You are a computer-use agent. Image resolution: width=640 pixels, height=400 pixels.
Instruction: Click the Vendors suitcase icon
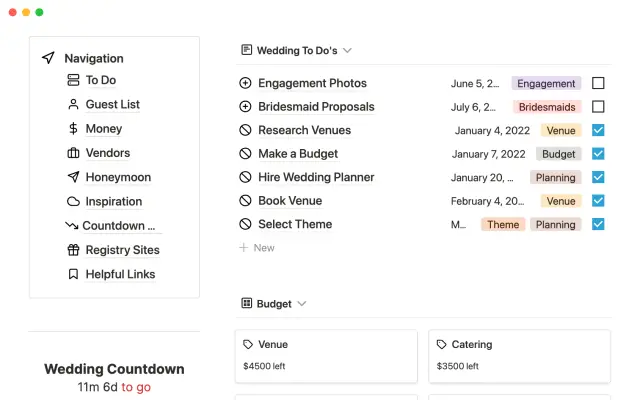[73, 153]
